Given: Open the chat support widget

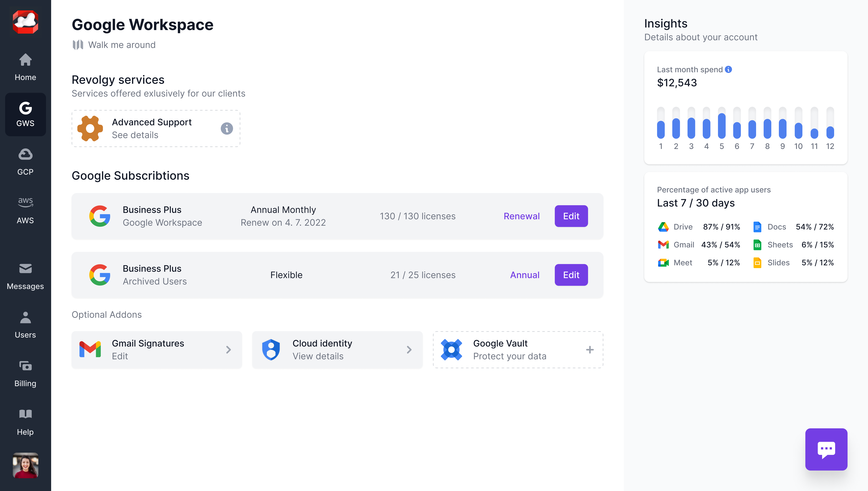Looking at the screenshot, I should [826, 449].
